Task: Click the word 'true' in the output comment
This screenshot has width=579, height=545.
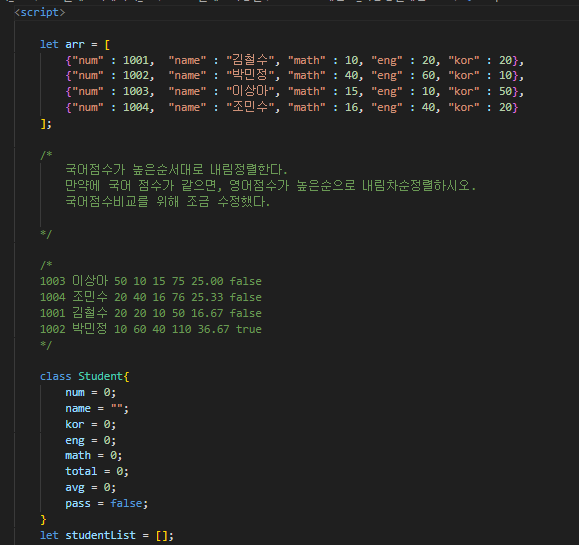Action: click(249, 329)
